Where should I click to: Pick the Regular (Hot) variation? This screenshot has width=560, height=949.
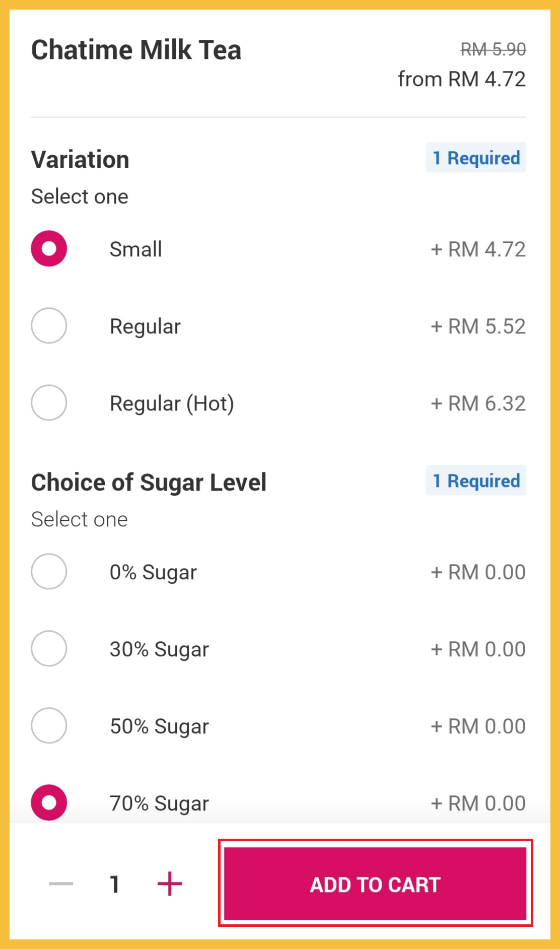tap(49, 403)
